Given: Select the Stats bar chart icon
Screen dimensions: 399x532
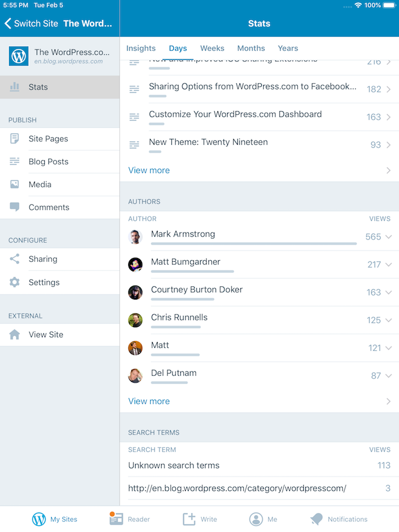Looking at the screenshot, I should point(14,87).
